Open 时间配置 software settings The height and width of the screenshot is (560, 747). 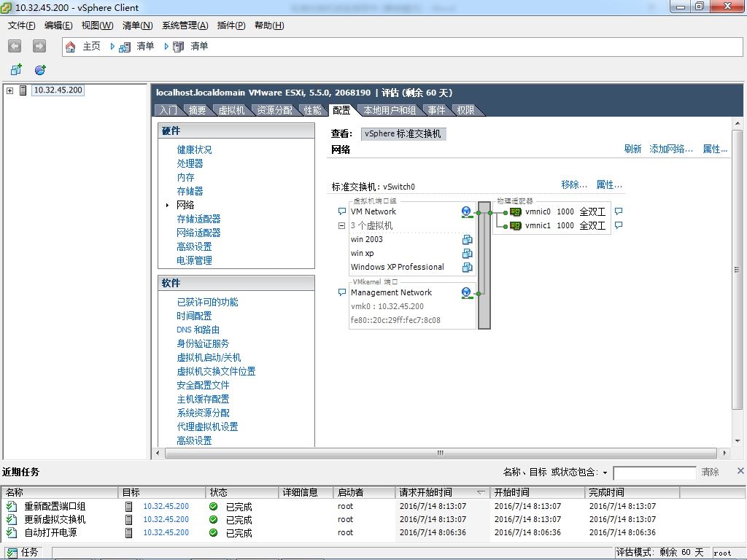(194, 316)
